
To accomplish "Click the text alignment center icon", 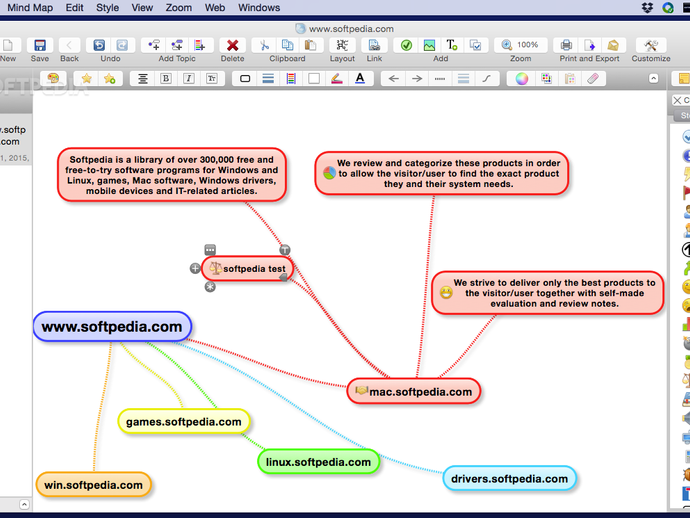I will [x=143, y=78].
